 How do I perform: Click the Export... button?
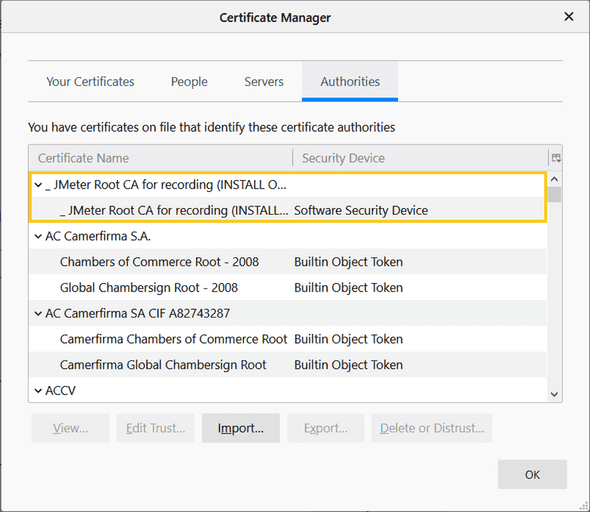click(x=326, y=428)
